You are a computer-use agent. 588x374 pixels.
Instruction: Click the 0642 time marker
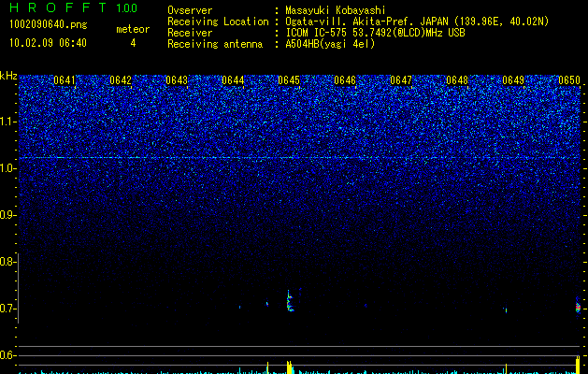point(121,80)
